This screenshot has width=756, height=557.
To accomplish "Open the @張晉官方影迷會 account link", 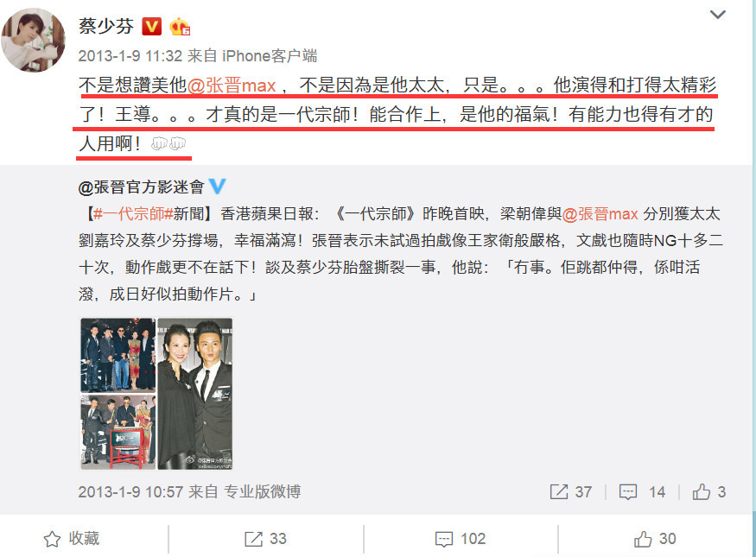I will pos(142,187).
